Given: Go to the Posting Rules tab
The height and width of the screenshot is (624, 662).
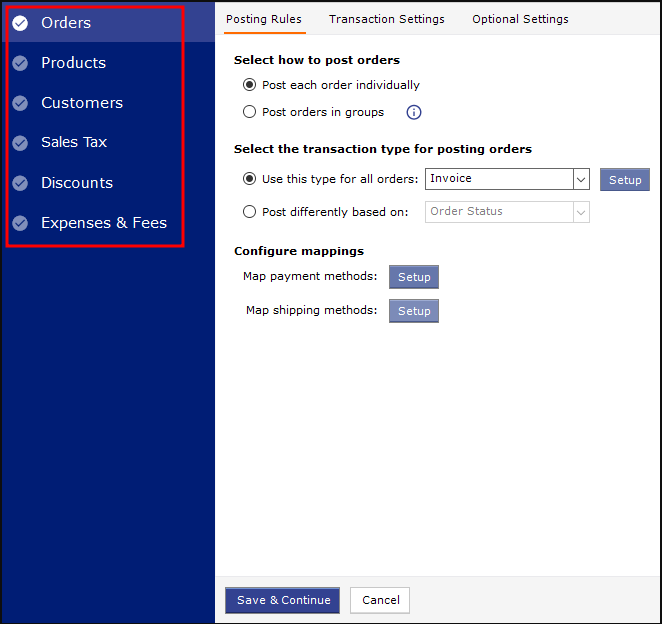Looking at the screenshot, I should [x=264, y=19].
